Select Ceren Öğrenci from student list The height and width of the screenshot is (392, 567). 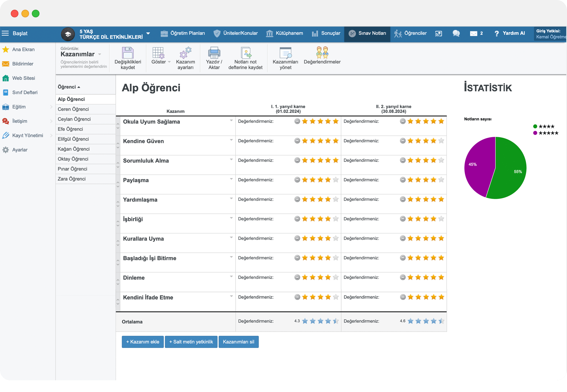point(73,109)
